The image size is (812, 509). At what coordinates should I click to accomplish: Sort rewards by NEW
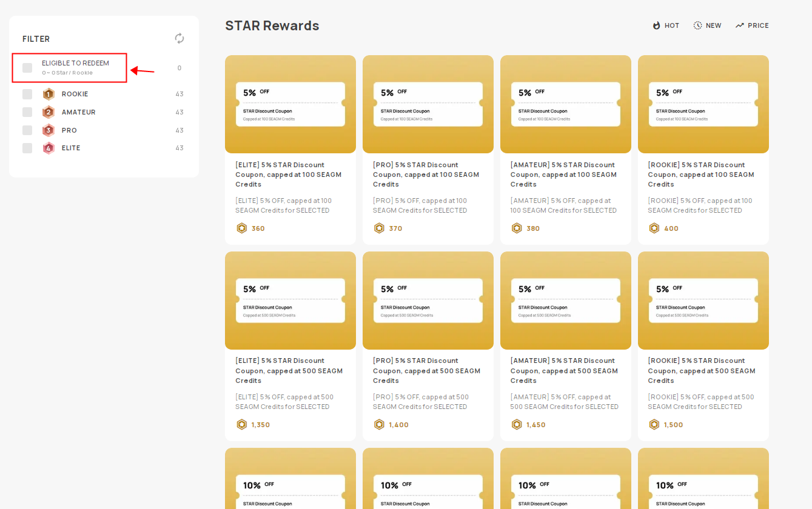pos(707,25)
